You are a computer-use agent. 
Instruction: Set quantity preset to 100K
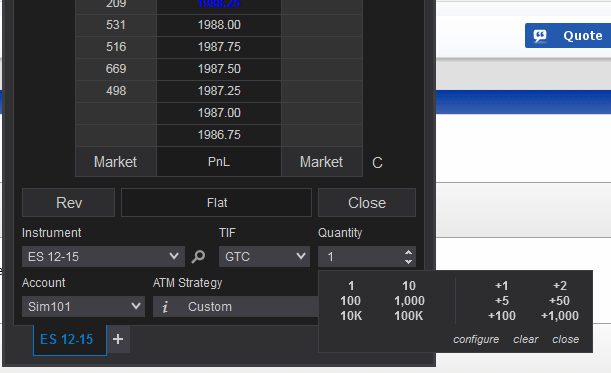coord(408,315)
